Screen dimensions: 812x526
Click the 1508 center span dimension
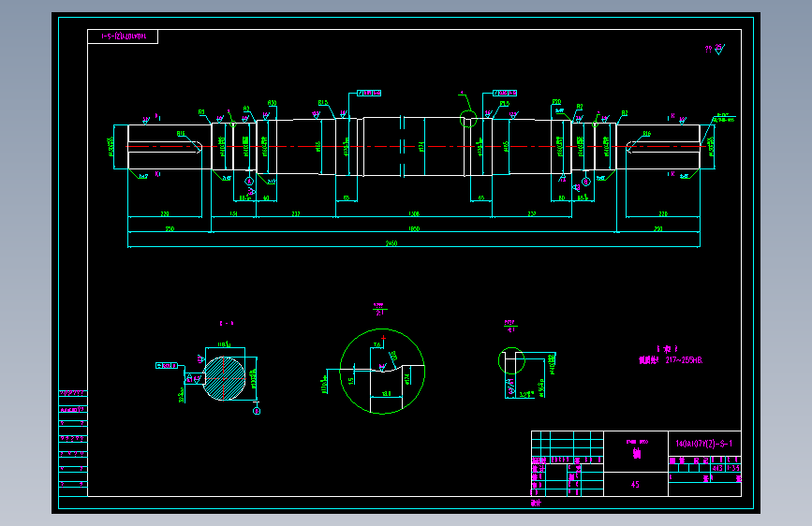click(x=414, y=213)
